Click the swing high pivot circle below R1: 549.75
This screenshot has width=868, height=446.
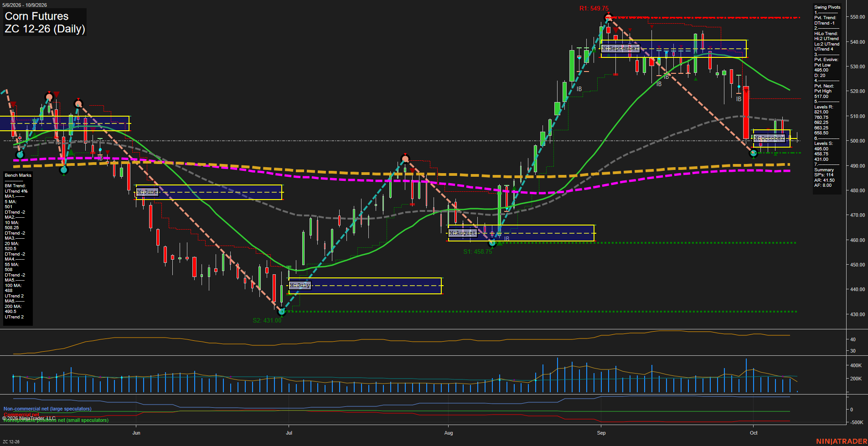pos(608,18)
